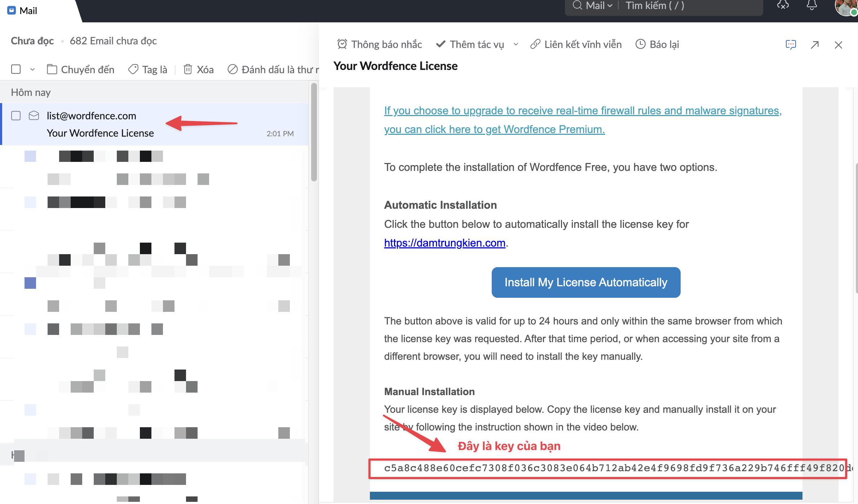Click the Hôm nay group header
Viewport: 858px width, 504px height.
31,92
